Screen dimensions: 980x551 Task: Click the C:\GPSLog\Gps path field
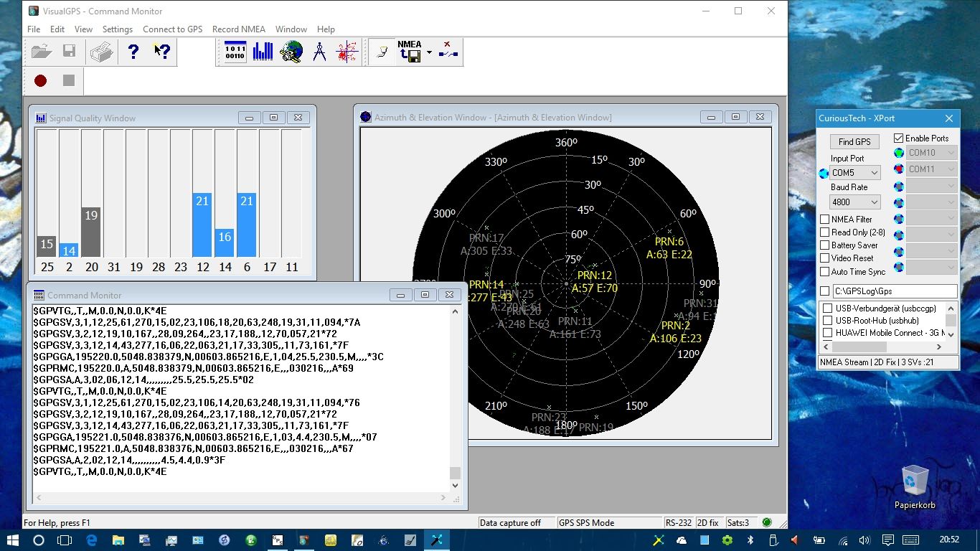[x=894, y=291]
